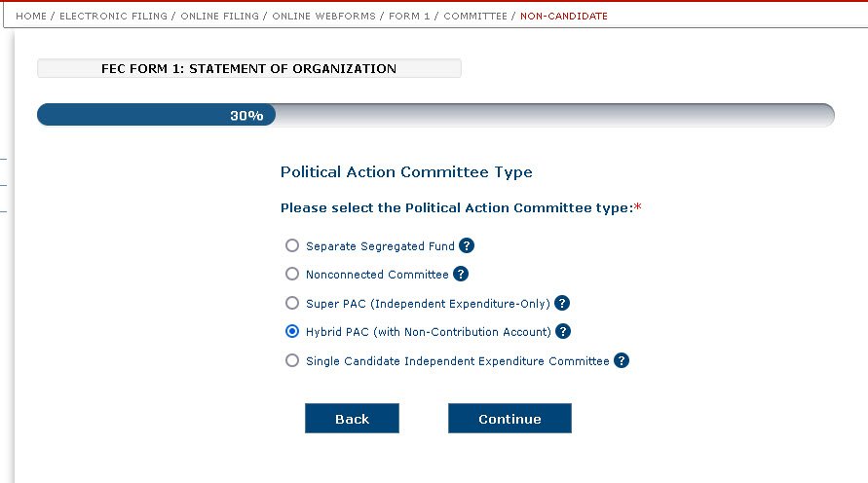This screenshot has width=868, height=483.
Task: Click the Super PAC help question mark
Action: pyautogui.click(x=562, y=303)
